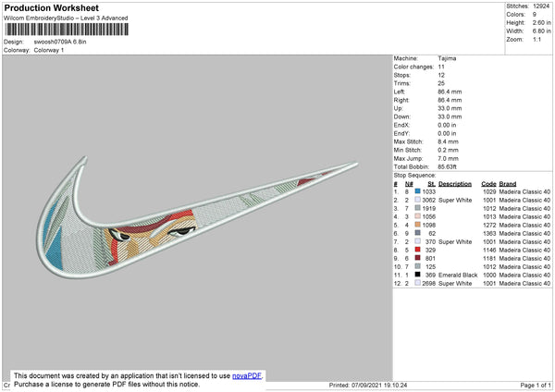Select the Emerald Black color swatch
The width and height of the screenshot is (555, 392).
tap(418, 275)
